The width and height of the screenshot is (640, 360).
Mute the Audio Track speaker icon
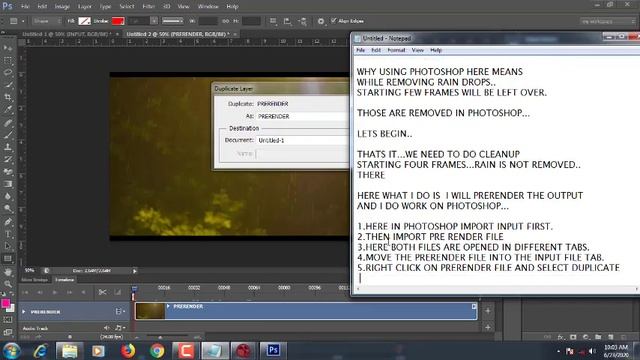[107, 328]
